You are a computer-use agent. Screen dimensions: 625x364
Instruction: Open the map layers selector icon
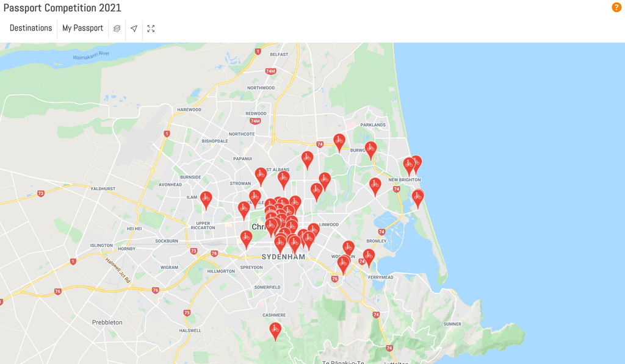(117, 29)
